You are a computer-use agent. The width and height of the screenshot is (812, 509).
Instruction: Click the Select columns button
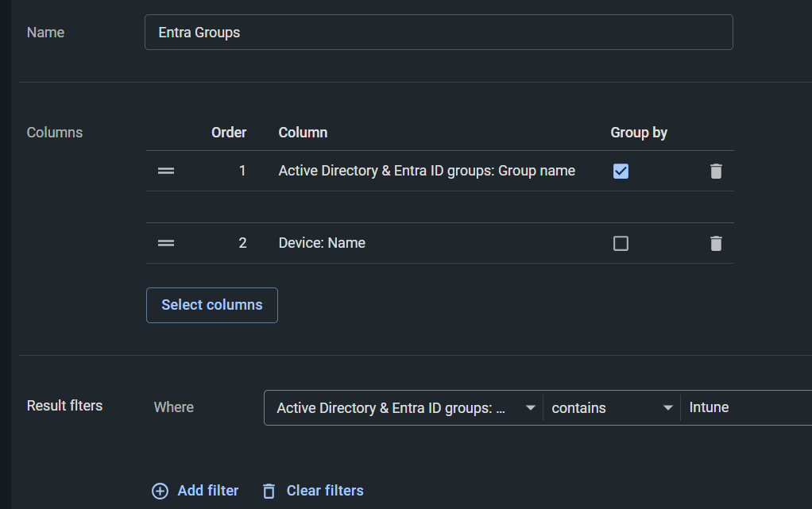[x=212, y=305]
